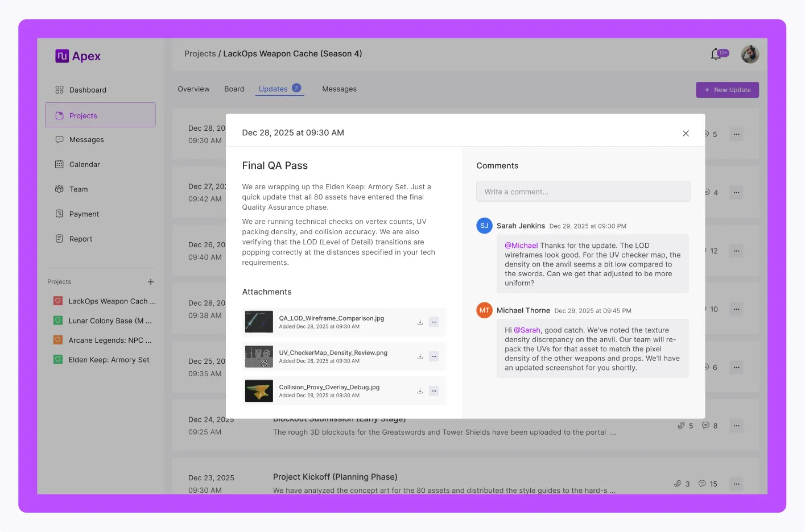Download Collision_Proxy_Overlay_Debug.jpg file
805x532 pixels.
click(x=420, y=391)
